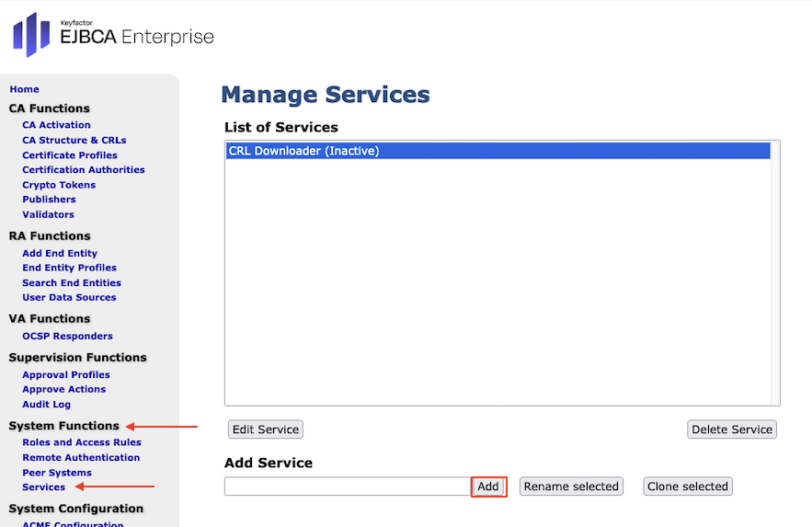Open Certification Authorities page
This screenshot has height=527, width=812.
click(83, 169)
